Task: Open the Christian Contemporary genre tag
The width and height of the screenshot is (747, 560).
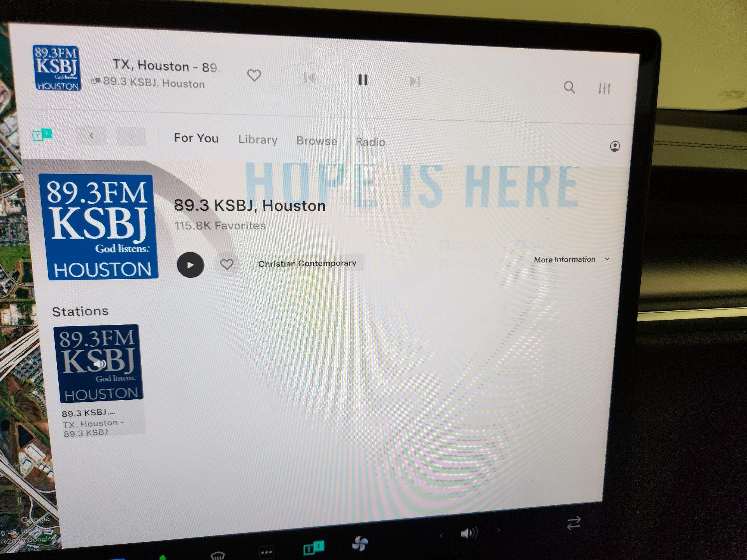Action: click(307, 263)
